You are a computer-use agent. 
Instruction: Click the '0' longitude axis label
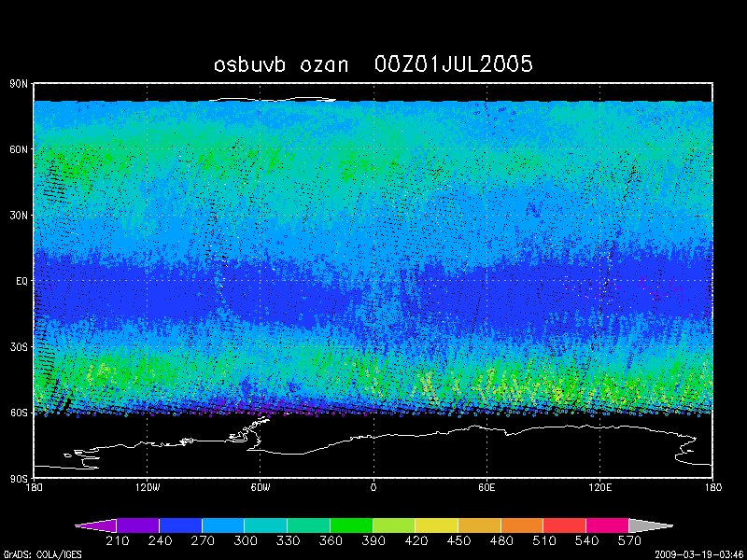tap(373, 487)
